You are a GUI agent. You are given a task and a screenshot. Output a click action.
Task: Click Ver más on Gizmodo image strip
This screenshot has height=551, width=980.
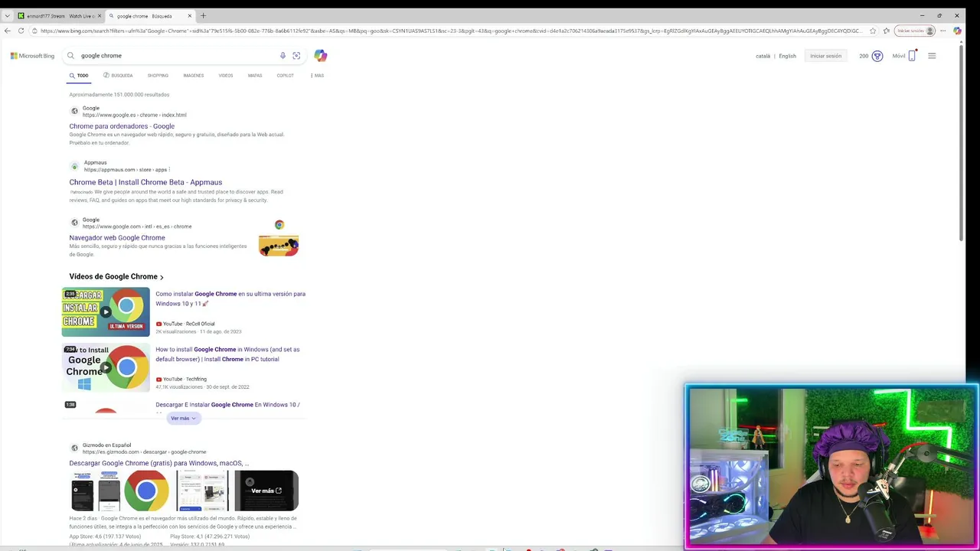point(266,491)
